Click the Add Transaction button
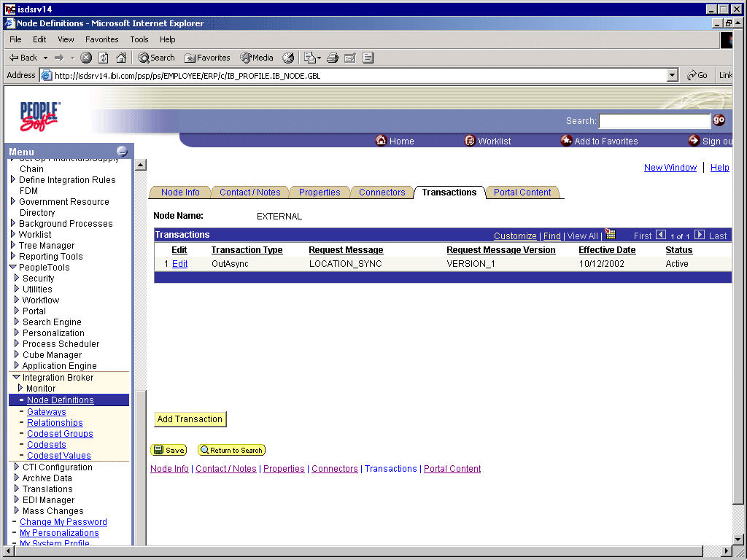The height and width of the screenshot is (560, 747). click(x=190, y=419)
